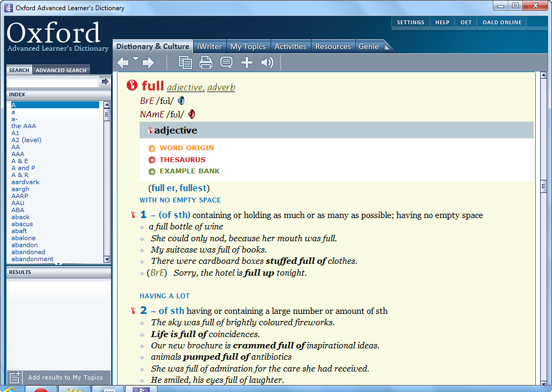Click the index/results pane splitter handle
The height and width of the screenshot is (392, 552).
click(58, 264)
